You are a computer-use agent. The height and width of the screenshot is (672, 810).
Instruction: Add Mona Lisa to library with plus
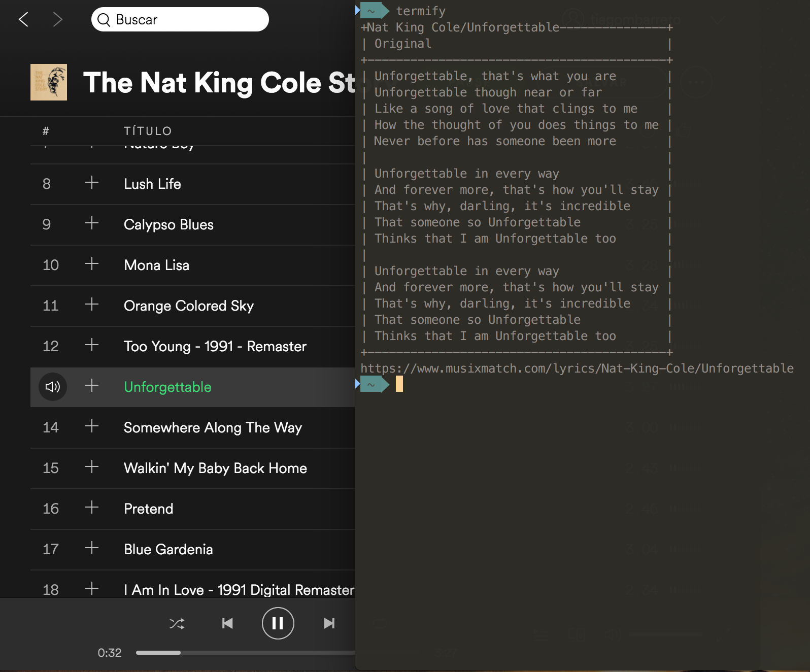[x=92, y=264]
